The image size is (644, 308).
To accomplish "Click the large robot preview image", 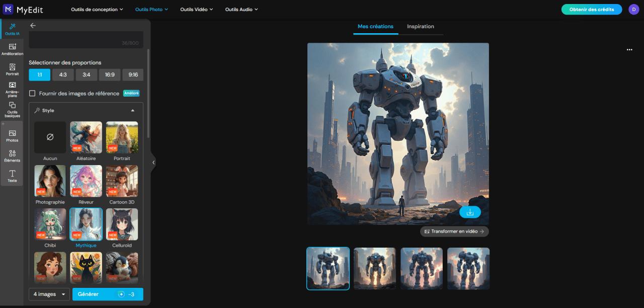I will [x=398, y=133].
